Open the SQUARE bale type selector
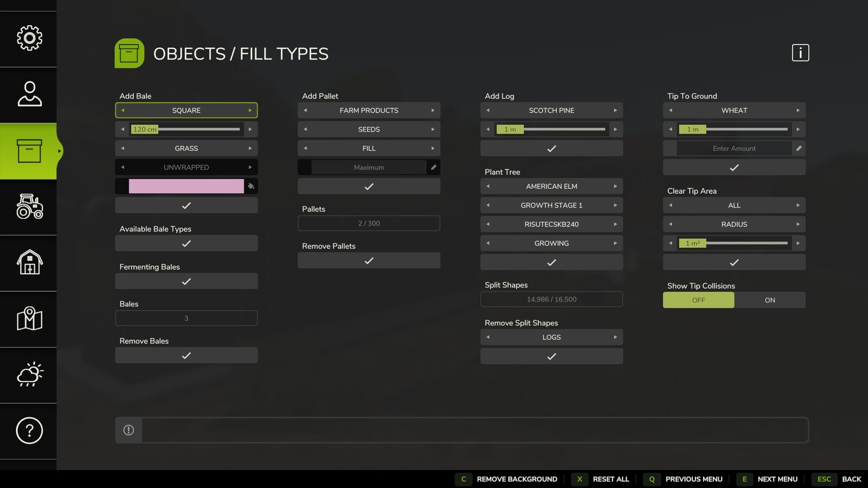 pos(186,110)
